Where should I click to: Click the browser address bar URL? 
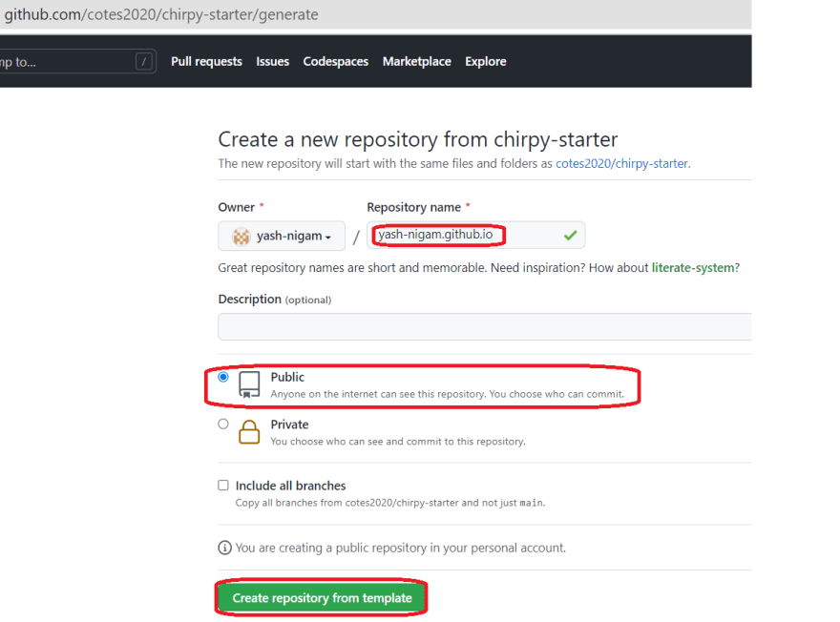click(161, 14)
